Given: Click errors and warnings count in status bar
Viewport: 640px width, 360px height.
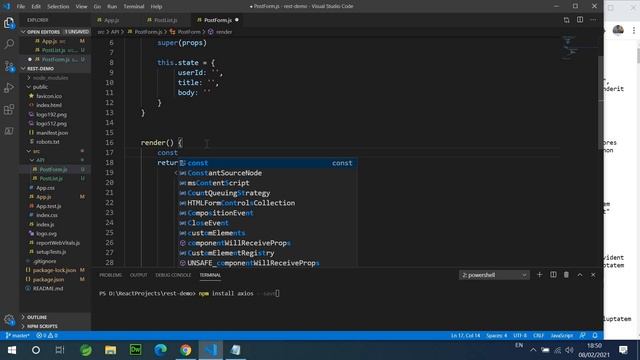Looking at the screenshot, I should [x=47, y=336].
